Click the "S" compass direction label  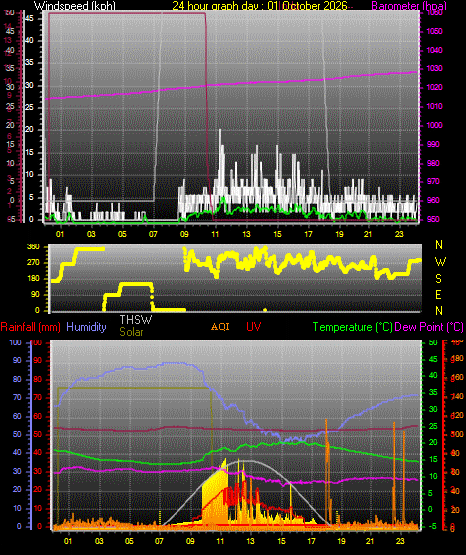tap(438, 279)
